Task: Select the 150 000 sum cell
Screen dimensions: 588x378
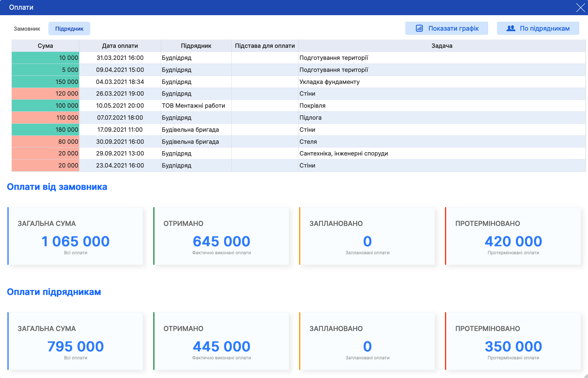Action: click(x=45, y=82)
